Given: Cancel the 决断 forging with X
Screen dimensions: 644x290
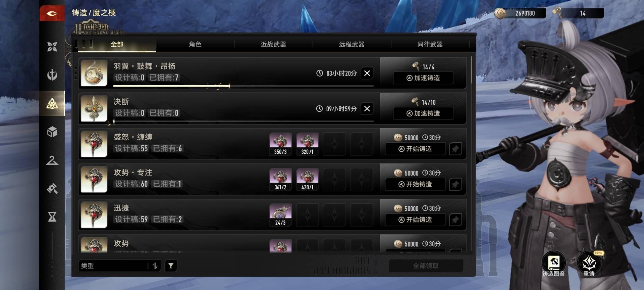Looking at the screenshot, I should coord(367,108).
